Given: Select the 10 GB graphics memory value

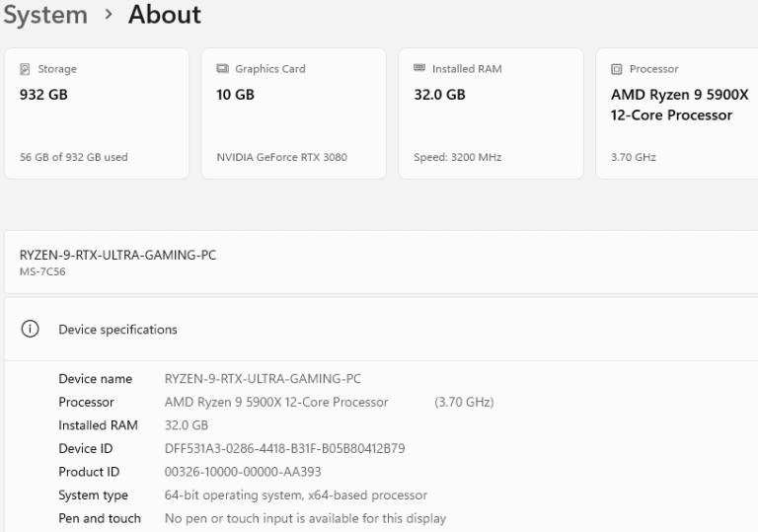Looking at the screenshot, I should tap(235, 95).
